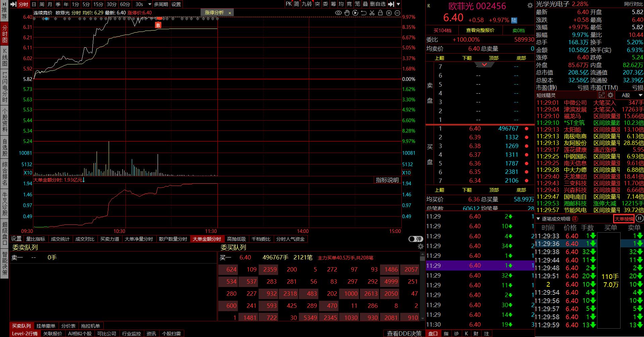Click the right-panel collapse arrow after 删自选
644x337 pixels.
tap(391, 4)
